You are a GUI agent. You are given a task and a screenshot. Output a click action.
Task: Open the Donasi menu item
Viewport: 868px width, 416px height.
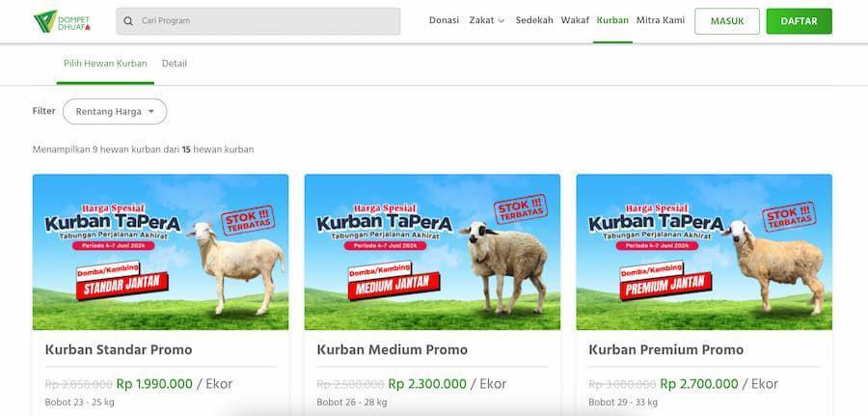pyautogui.click(x=444, y=20)
